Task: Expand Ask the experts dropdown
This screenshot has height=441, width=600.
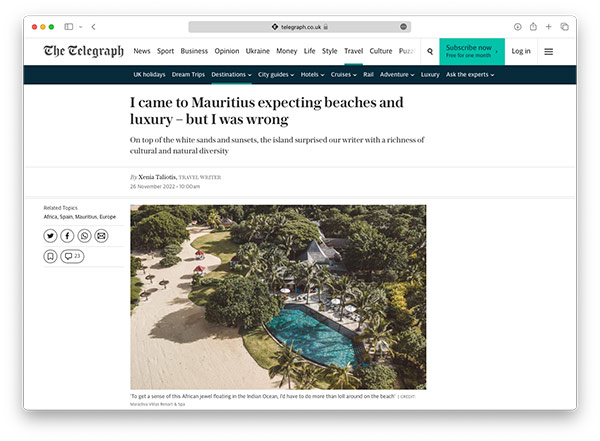Action: pos(470,74)
